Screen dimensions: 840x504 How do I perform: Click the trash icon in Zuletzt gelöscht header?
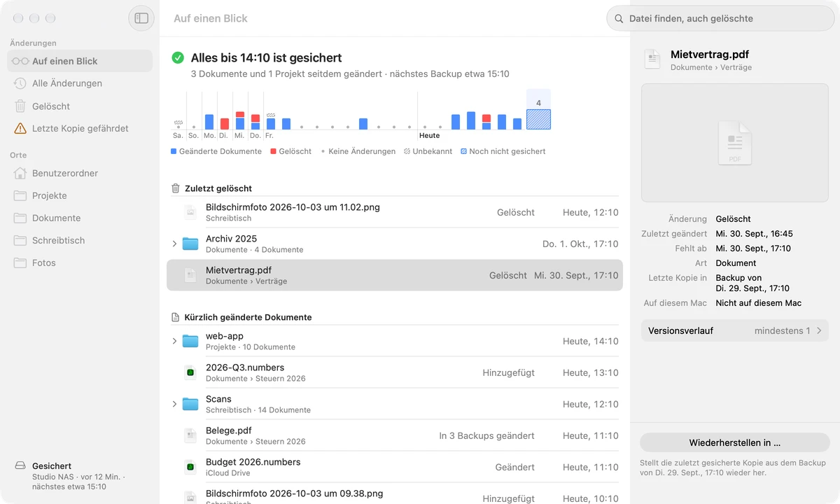point(176,188)
